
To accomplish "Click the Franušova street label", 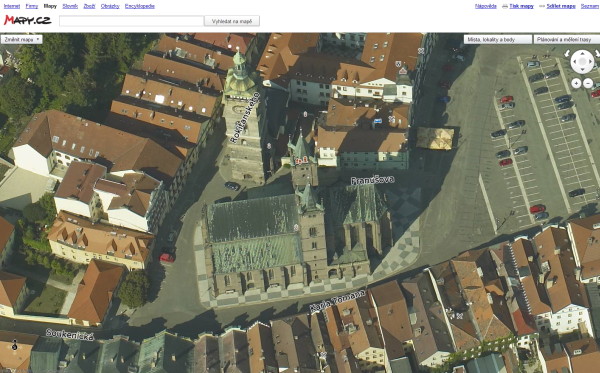I will [x=372, y=180].
